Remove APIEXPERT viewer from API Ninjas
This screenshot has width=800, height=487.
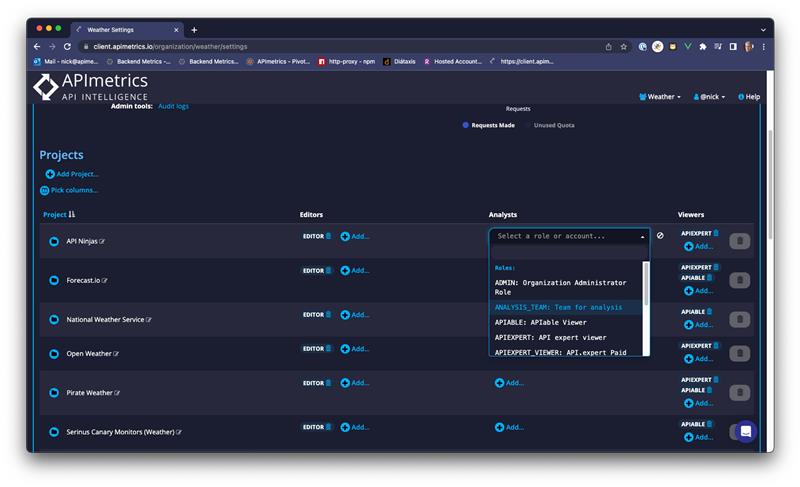(x=716, y=233)
